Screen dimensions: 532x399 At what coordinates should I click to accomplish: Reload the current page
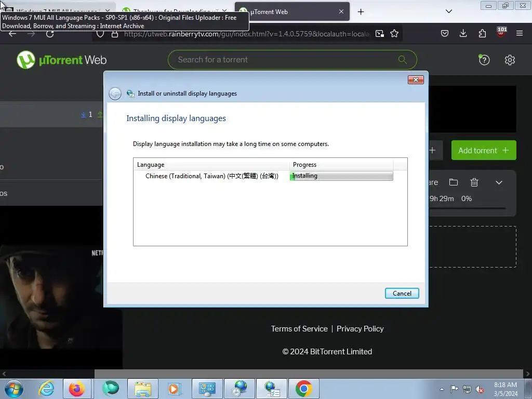(50, 34)
